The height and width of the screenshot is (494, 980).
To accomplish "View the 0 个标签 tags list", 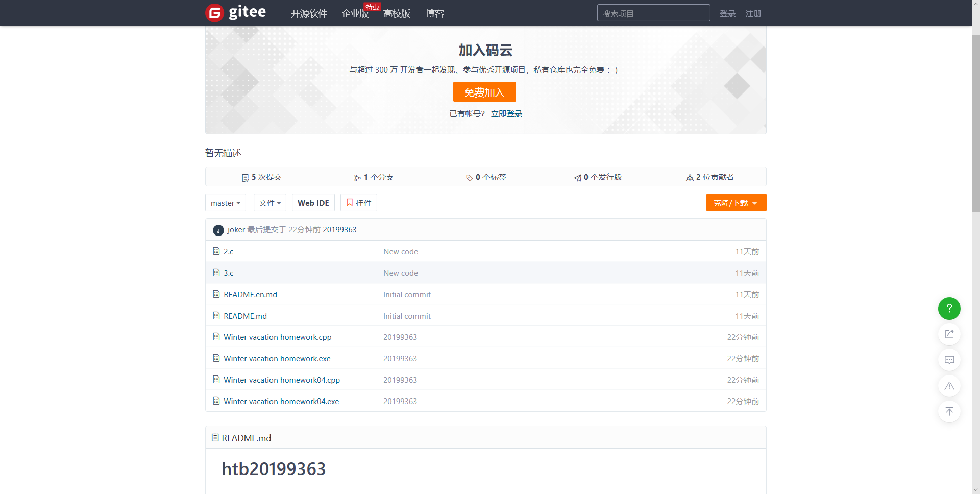I will pos(485,177).
